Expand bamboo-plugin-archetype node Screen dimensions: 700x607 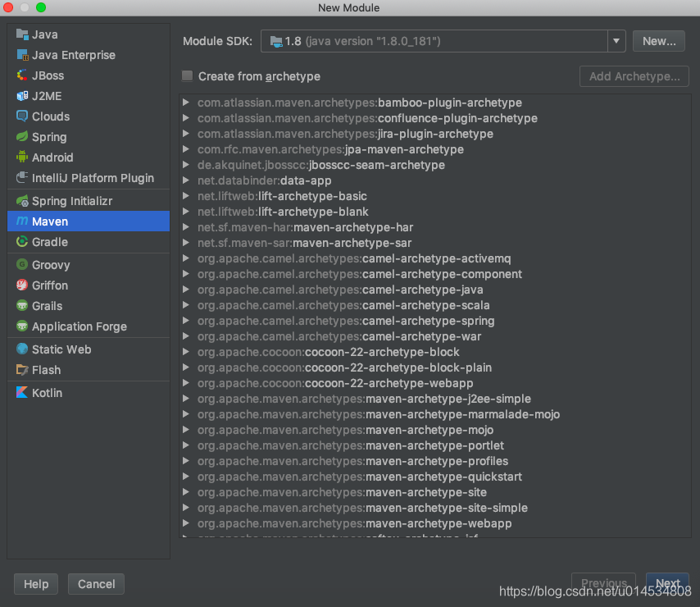(x=186, y=103)
